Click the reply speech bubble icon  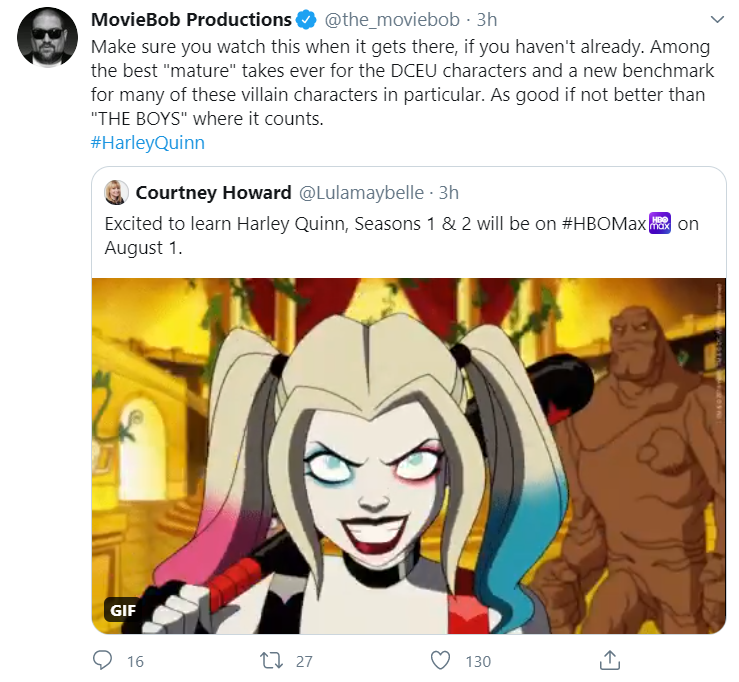click(102, 660)
